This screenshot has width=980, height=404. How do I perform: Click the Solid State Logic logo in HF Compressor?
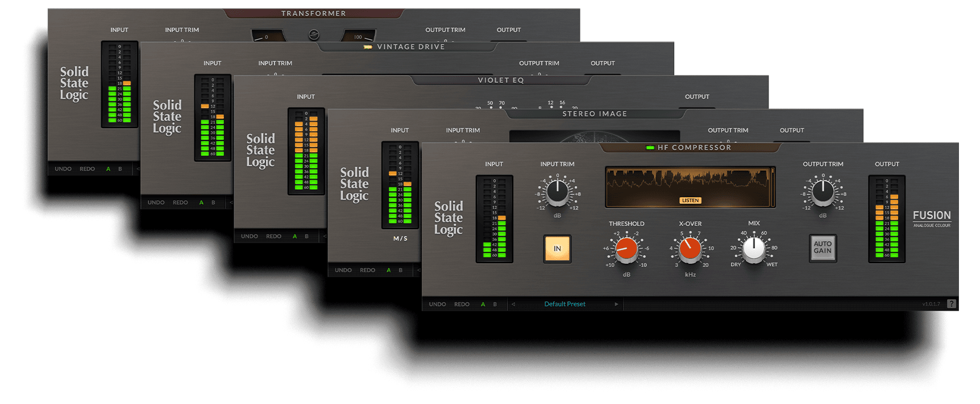click(x=449, y=218)
